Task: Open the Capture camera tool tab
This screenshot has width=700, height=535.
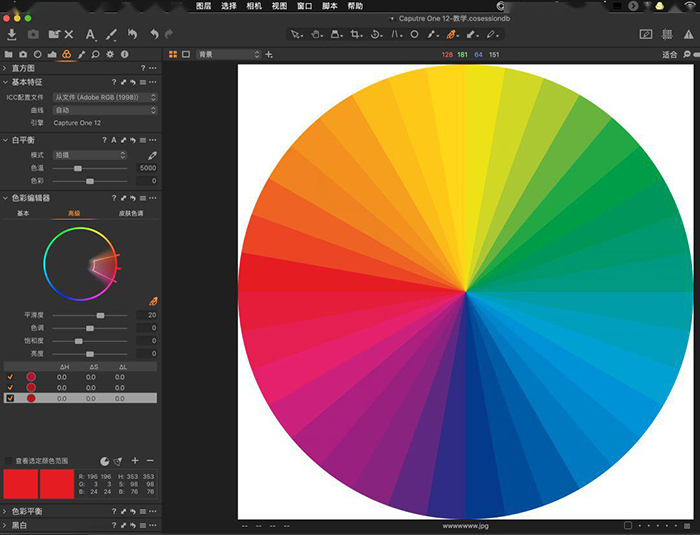Action: (x=23, y=54)
